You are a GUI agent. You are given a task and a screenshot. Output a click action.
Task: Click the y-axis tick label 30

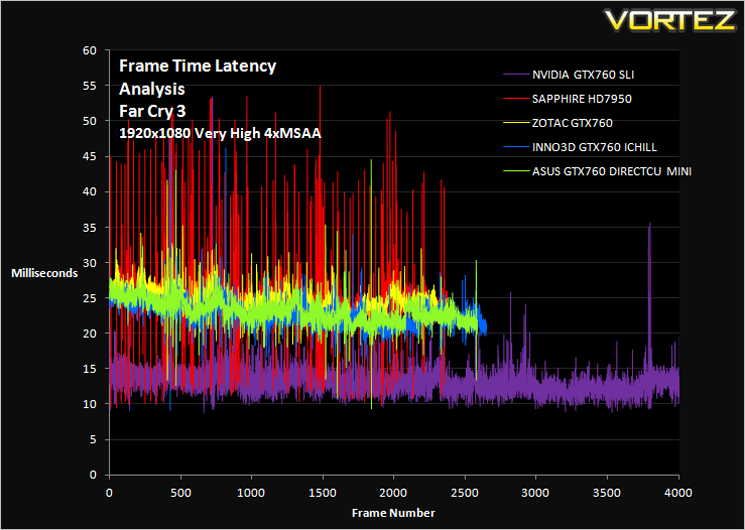pos(89,262)
